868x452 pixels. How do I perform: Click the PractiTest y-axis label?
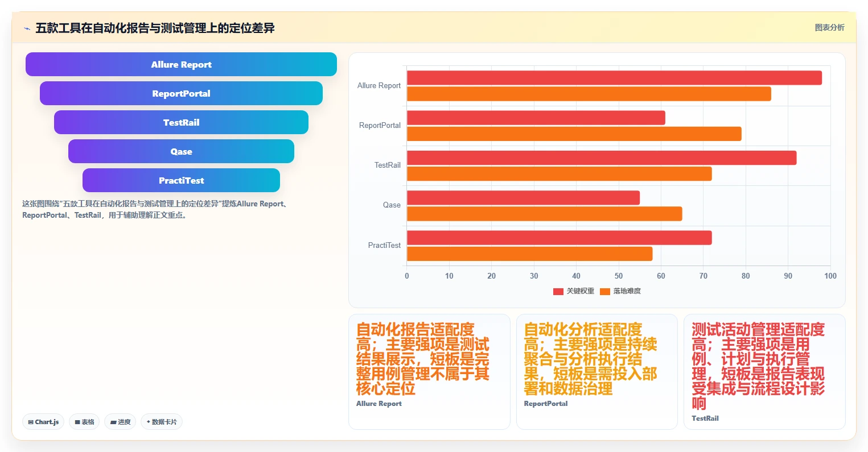pyautogui.click(x=384, y=245)
